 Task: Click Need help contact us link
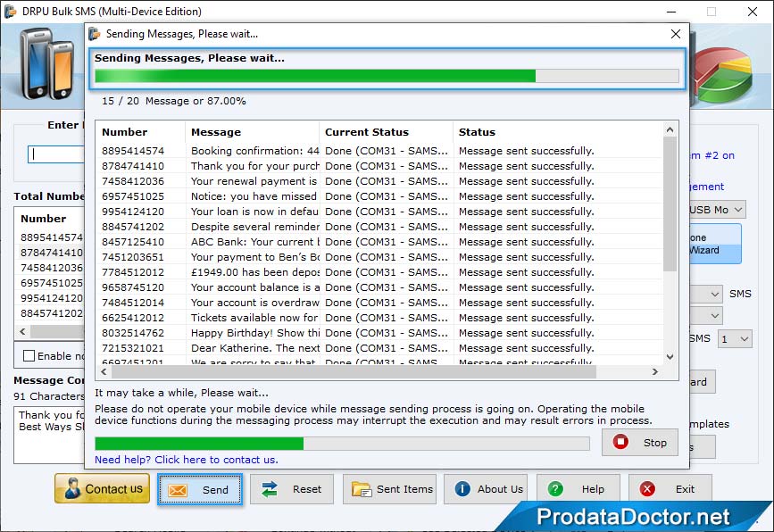click(x=186, y=460)
